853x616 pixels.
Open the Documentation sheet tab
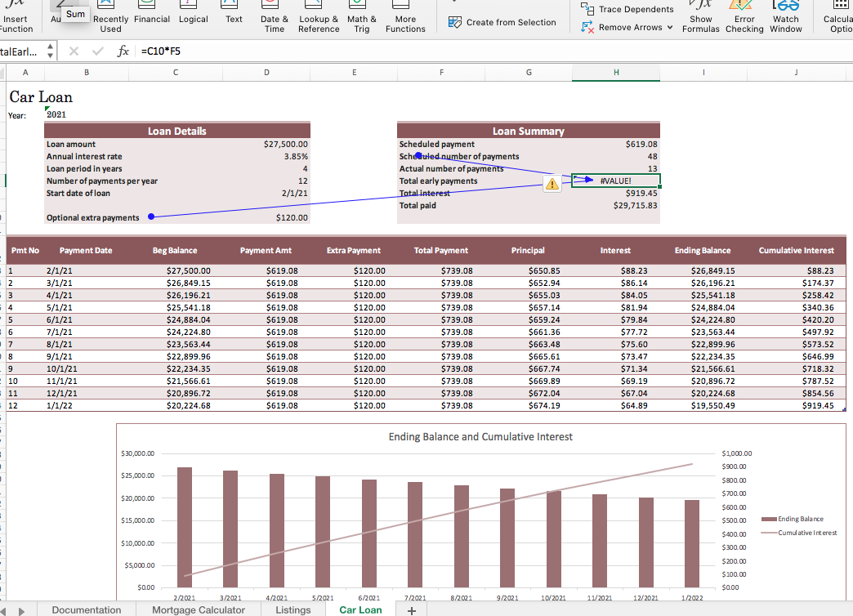click(x=87, y=609)
